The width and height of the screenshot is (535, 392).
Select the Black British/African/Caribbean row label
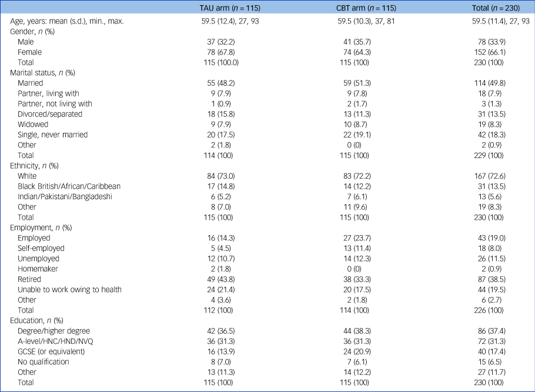click(x=69, y=186)
